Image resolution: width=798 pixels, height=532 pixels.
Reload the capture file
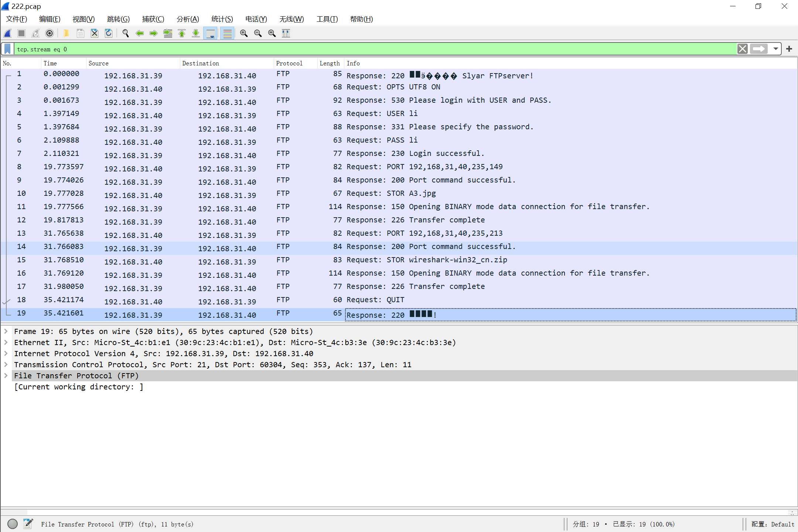click(109, 33)
